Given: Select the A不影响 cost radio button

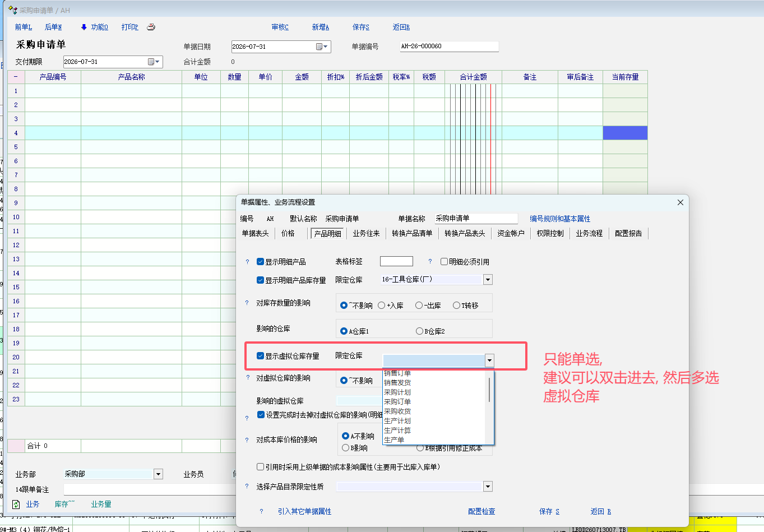Looking at the screenshot, I should click(x=345, y=436).
